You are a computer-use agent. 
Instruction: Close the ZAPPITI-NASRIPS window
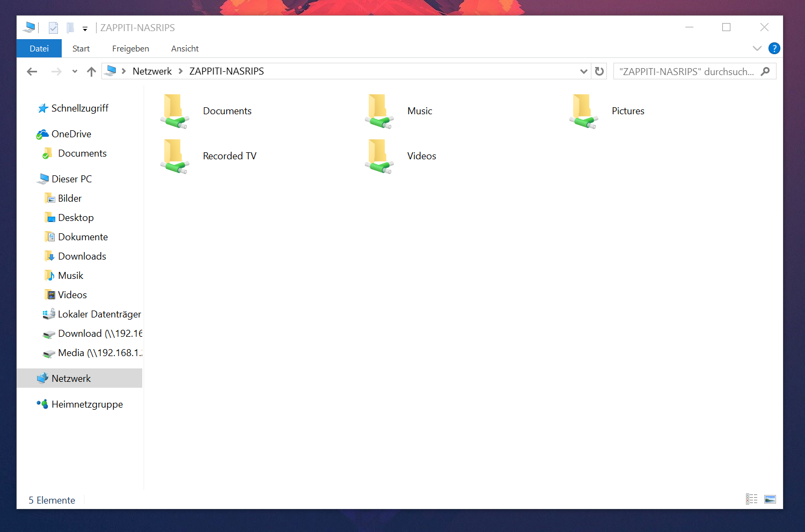(764, 27)
